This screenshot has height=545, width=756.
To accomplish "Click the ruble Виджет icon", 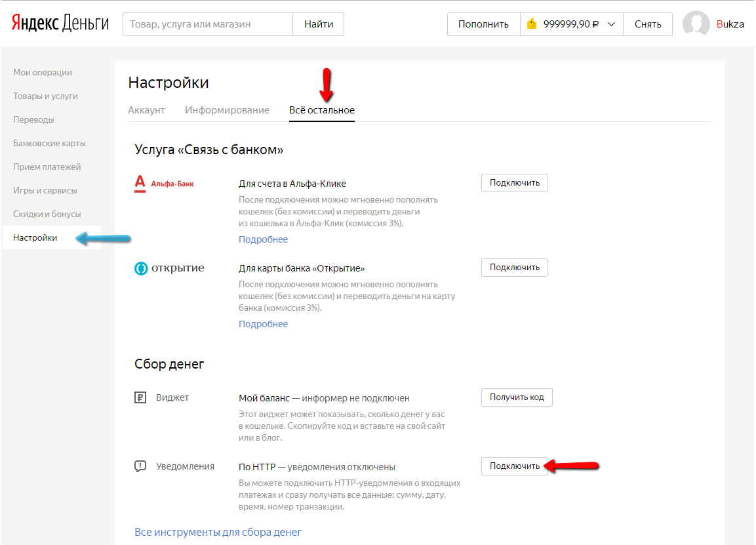I will pyautogui.click(x=140, y=398).
